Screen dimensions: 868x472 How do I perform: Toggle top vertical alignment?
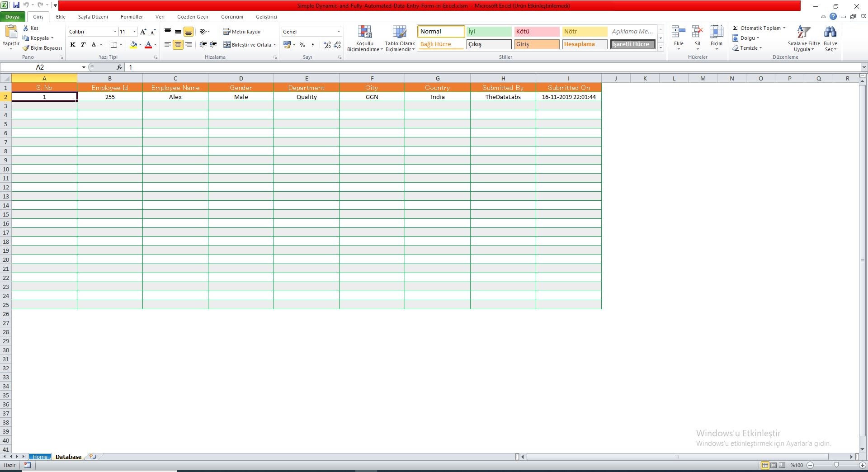(x=168, y=32)
